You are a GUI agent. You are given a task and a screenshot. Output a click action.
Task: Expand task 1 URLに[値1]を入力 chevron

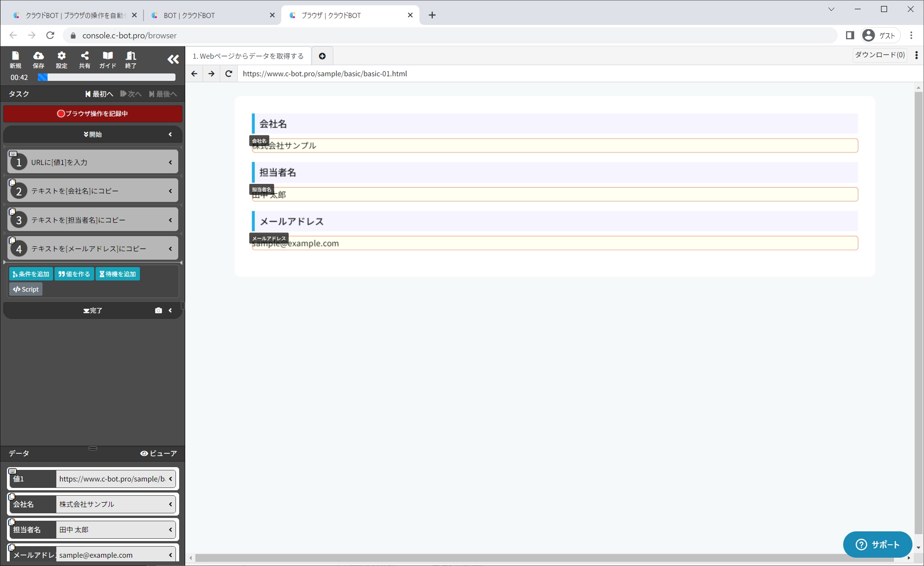170,162
